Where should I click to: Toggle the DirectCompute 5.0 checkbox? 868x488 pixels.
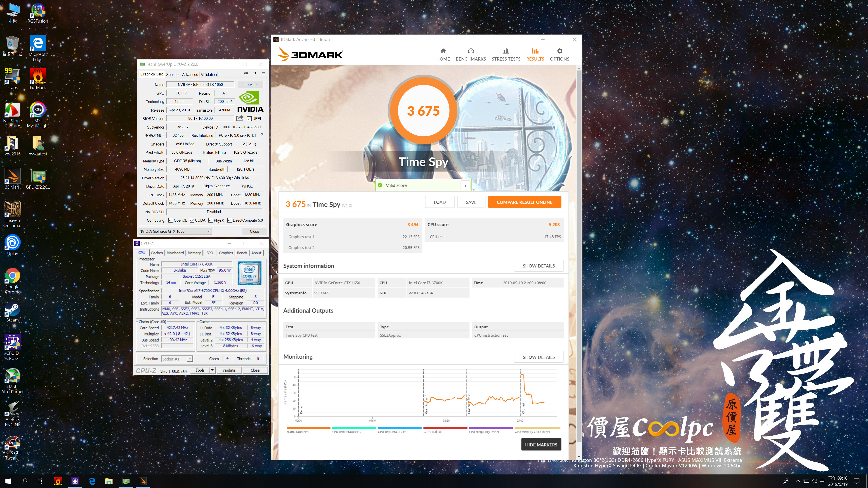point(229,220)
